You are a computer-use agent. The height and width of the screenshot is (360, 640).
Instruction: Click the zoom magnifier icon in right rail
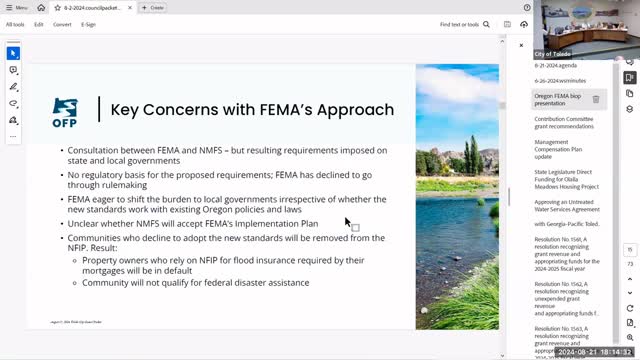click(x=630, y=338)
